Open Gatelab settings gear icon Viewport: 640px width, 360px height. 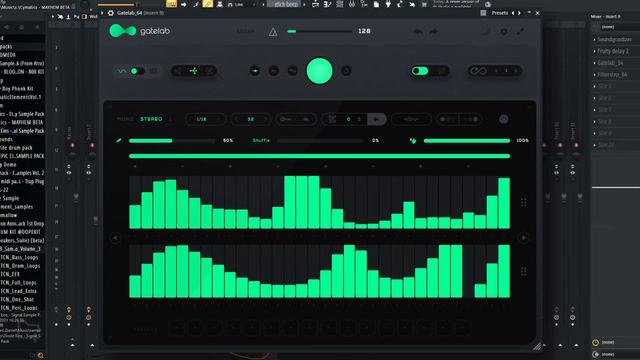point(504,31)
